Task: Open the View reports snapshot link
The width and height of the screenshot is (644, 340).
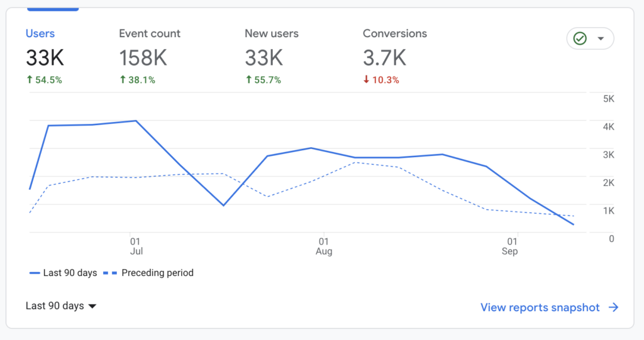Action: [540, 307]
